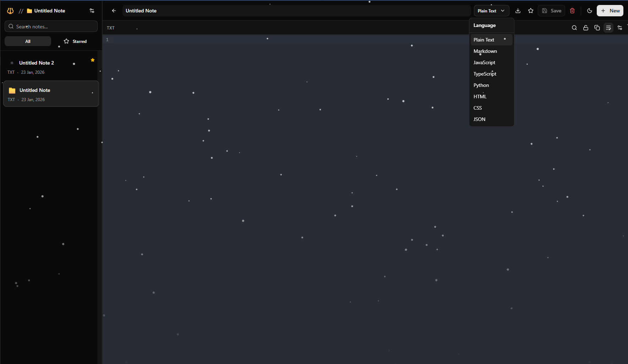The width and height of the screenshot is (628, 364).
Task: Toggle word wrap in the editor toolbar
Action: (608, 28)
